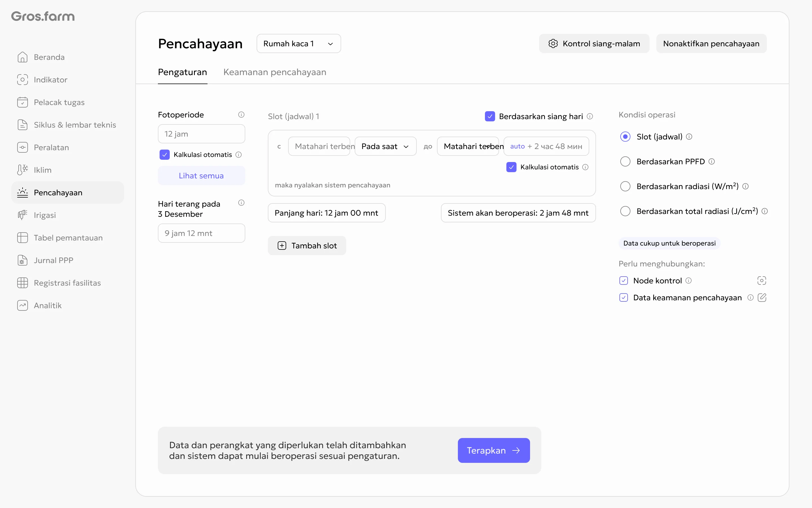Image resolution: width=812 pixels, height=508 pixels.
Task: Select Berdasarkan total radiasi (J/cm²) radio
Action: click(625, 211)
